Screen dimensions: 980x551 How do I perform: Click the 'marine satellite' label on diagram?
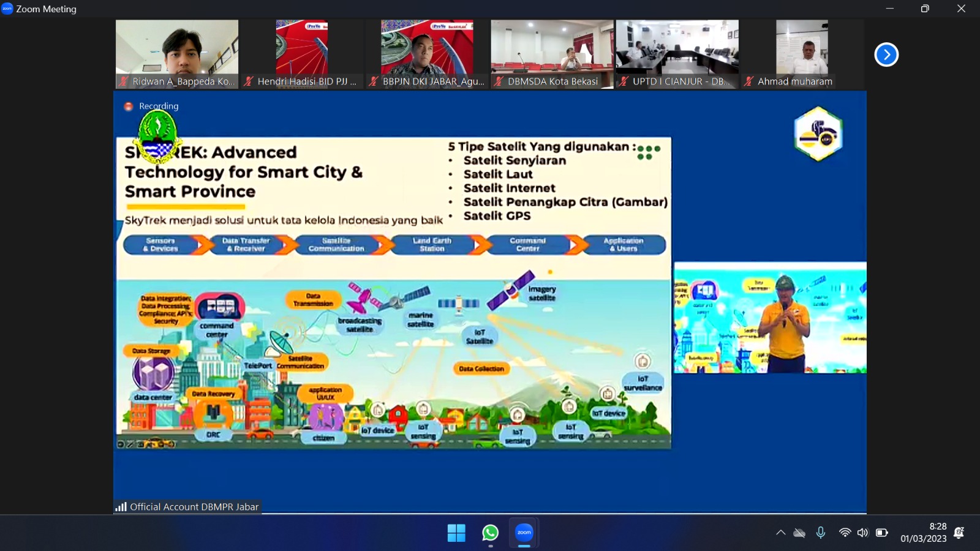(x=421, y=320)
